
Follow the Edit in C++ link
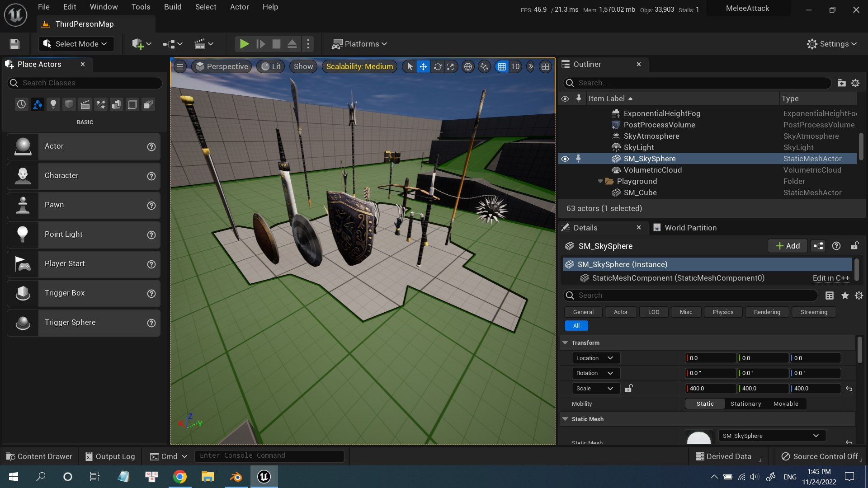click(x=831, y=278)
